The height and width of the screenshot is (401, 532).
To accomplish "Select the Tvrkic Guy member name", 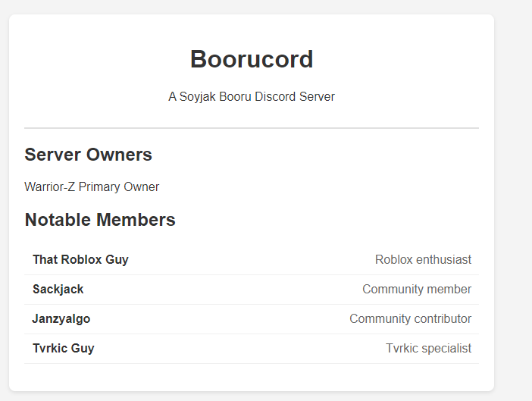I will click(64, 349).
